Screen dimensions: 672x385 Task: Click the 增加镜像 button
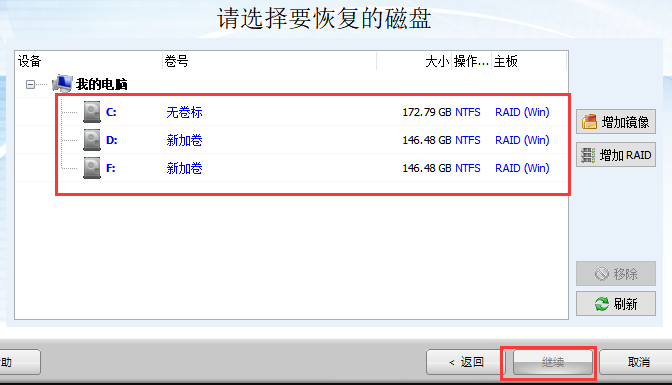pyautogui.click(x=616, y=122)
